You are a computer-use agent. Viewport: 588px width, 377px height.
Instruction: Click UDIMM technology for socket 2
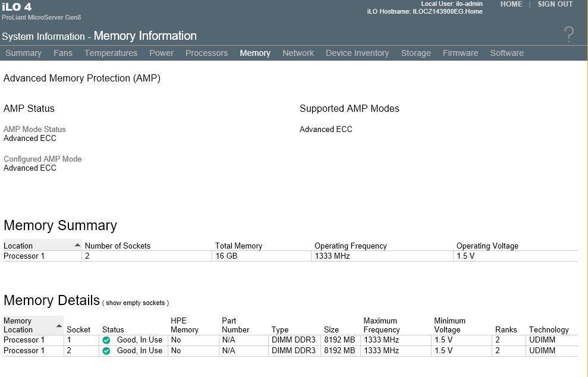click(x=542, y=350)
